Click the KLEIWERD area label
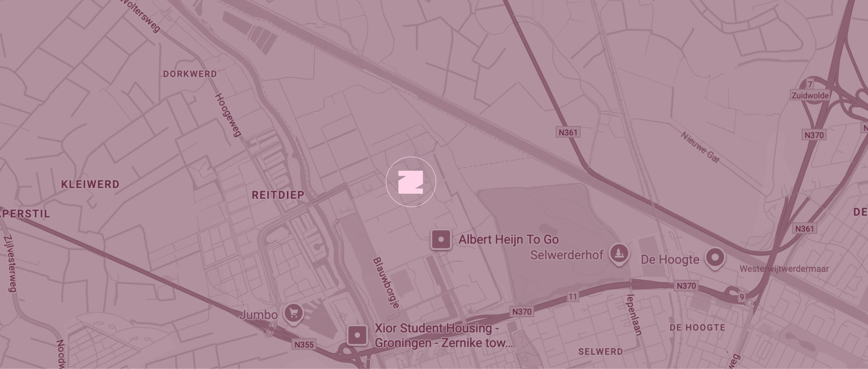This screenshot has width=868, height=369. [x=90, y=184]
